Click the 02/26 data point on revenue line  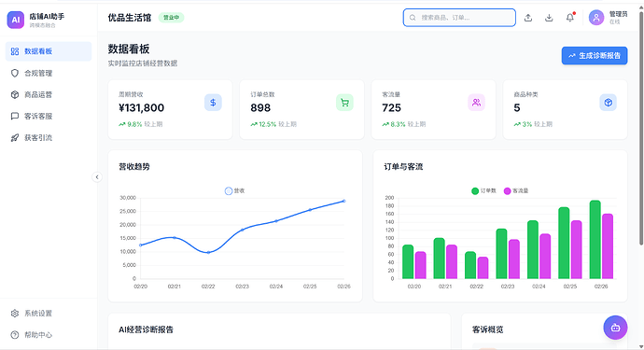pos(344,201)
